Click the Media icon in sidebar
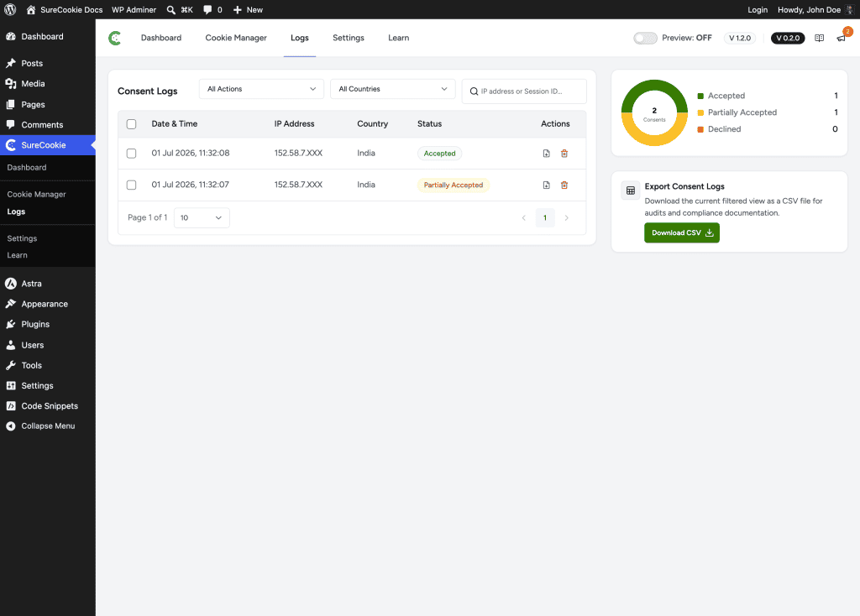Image resolution: width=860 pixels, height=616 pixels. click(11, 83)
